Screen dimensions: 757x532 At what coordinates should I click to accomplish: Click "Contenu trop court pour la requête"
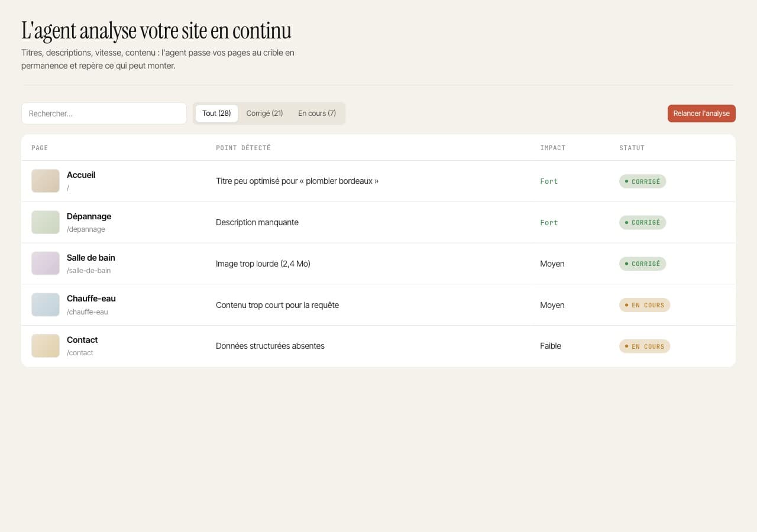point(277,305)
